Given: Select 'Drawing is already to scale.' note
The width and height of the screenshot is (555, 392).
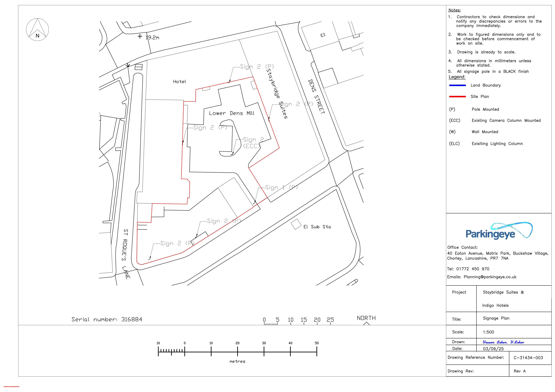Looking at the screenshot, I should [x=486, y=52].
